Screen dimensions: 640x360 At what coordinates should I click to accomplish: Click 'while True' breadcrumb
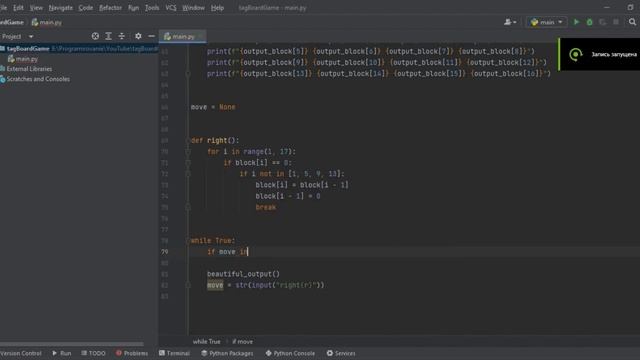click(206, 341)
